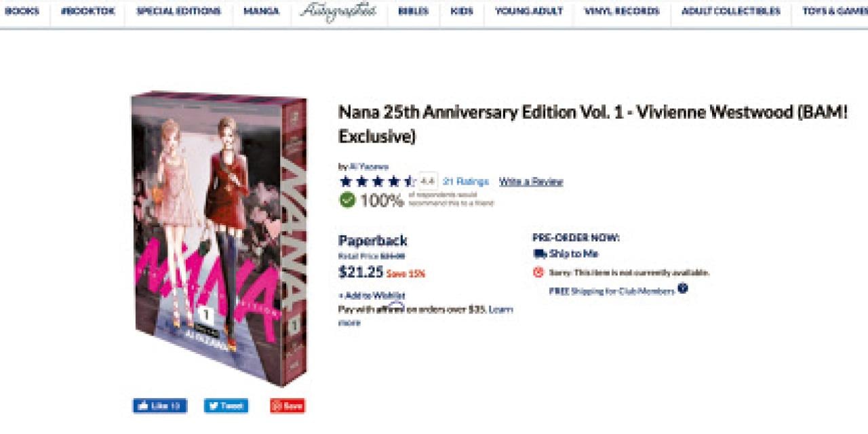This screenshot has height=434, width=868.
Task: Click the red item unavailable icon
Action: 538,272
